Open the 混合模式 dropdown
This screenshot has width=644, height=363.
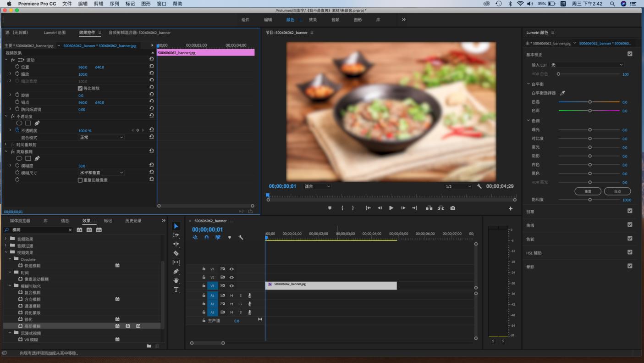click(101, 137)
